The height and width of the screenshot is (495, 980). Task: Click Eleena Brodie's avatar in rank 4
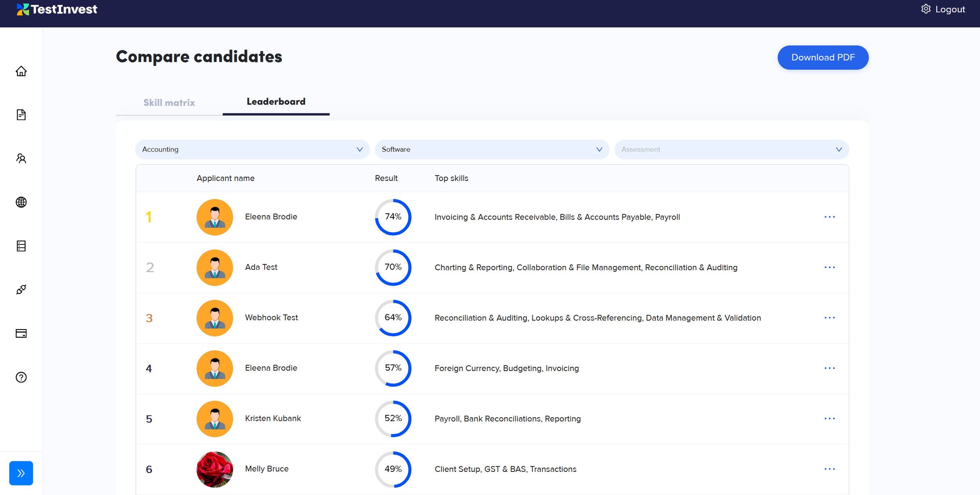click(215, 368)
